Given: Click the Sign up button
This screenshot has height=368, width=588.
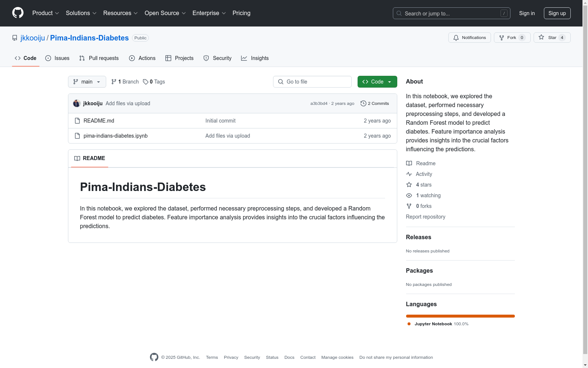Looking at the screenshot, I should (557, 13).
